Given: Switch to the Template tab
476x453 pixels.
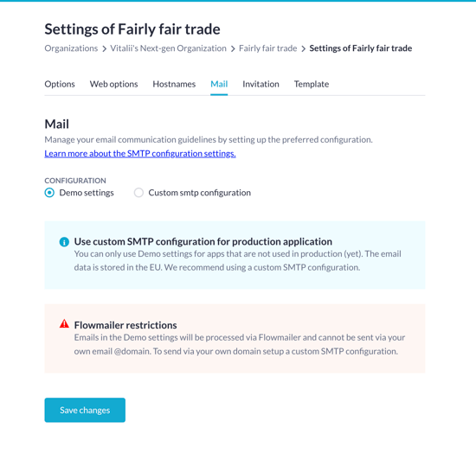Looking at the screenshot, I should (x=312, y=84).
